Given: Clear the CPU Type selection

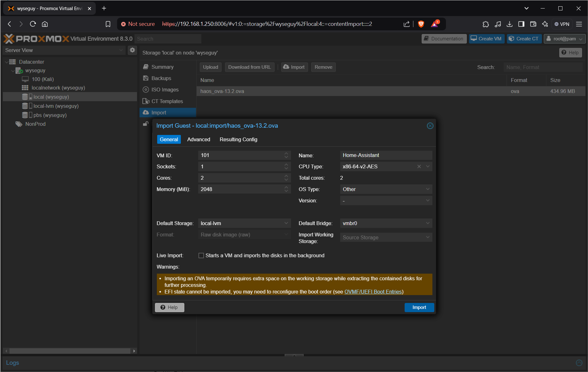Looking at the screenshot, I should [x=419, y=166].
